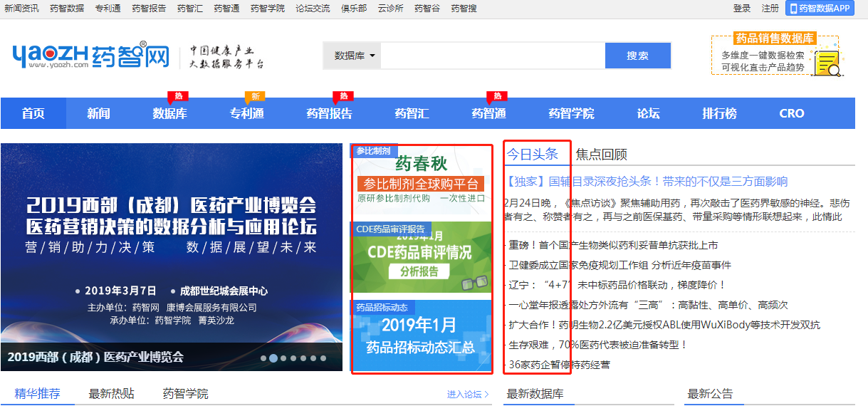This screenshot has height=406, width=868.
Task: Open the 2019年1月 药品招标动态汇总 image
Action: pyautogui.click(x=422, y=335)
